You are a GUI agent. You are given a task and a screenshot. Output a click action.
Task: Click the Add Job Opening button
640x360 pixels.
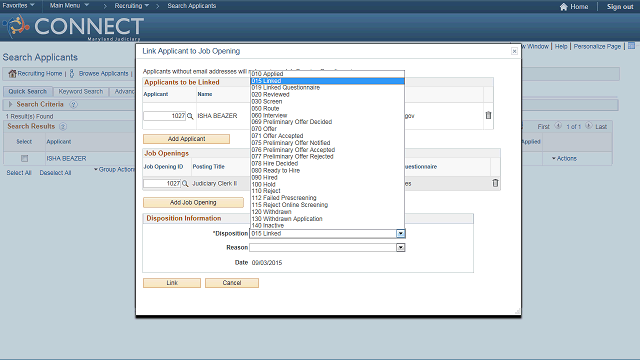[x=193, y=202]
